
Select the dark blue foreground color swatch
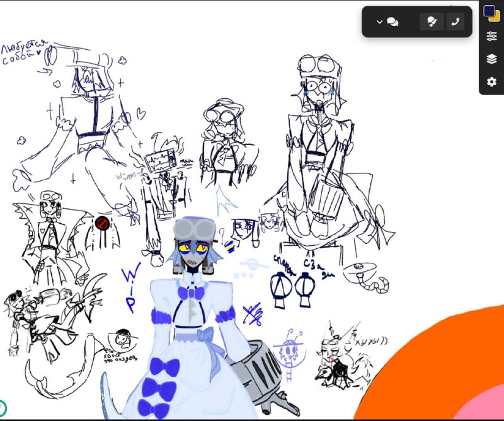click(x=489, y=11)
